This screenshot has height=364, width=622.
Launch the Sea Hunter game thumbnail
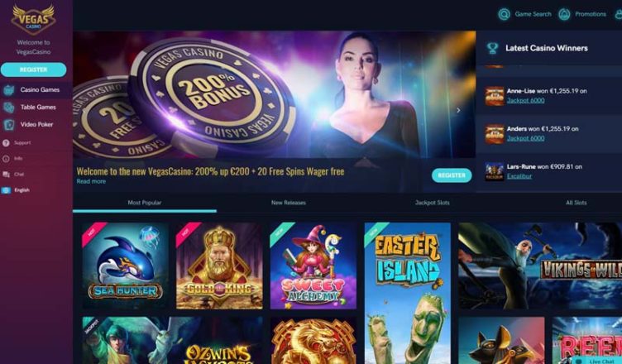(x=125, y=266)
